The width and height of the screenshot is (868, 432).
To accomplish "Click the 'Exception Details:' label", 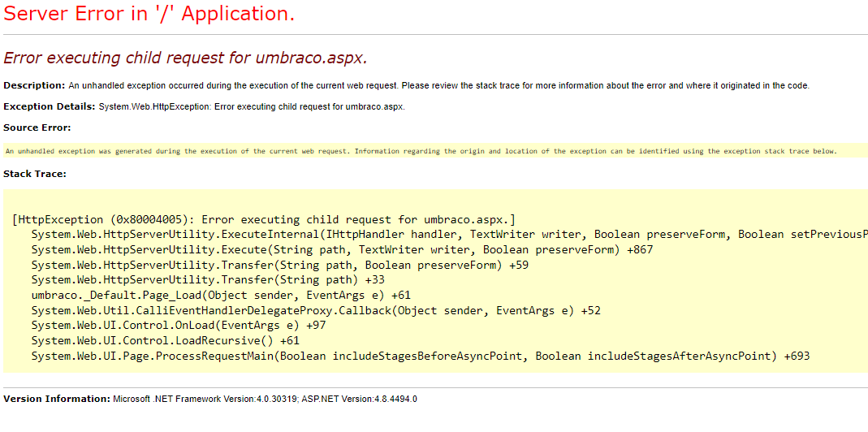I will pos(50,107).
